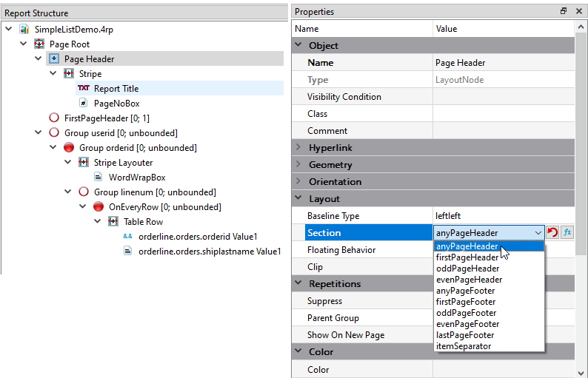Choose anyPageFooter from the Section list
This screenshot has width=588, height=378.
489,291
